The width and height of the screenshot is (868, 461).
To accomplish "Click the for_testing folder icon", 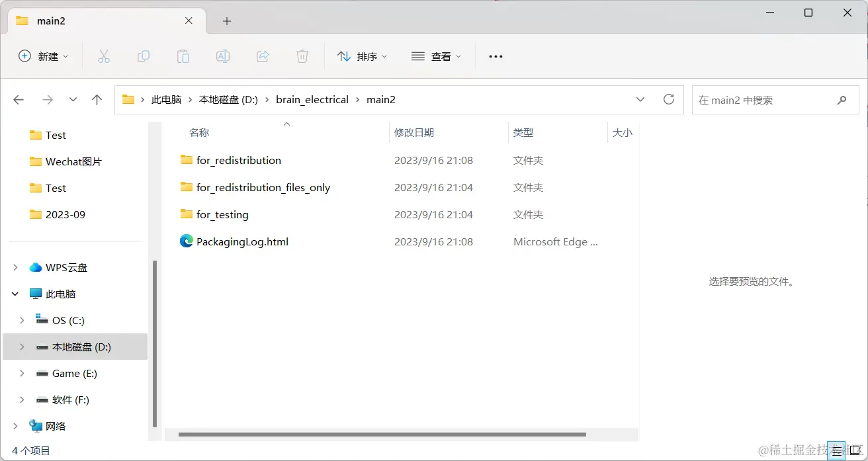I will [186, 214].
